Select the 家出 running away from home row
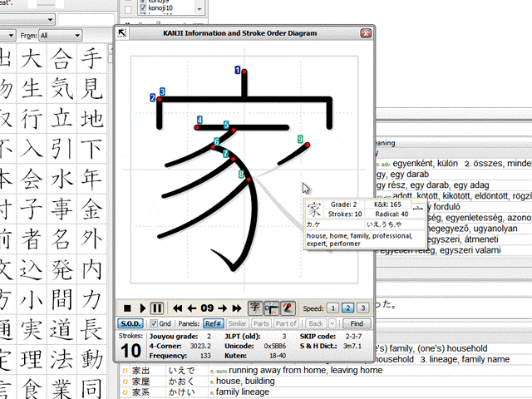The width and height of the screenshot is (532, 399). [326, 370]
